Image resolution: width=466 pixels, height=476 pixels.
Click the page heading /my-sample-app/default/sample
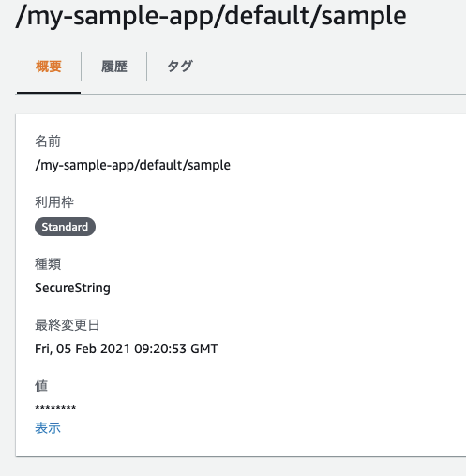pyautogui.click(x=211, y=17)
